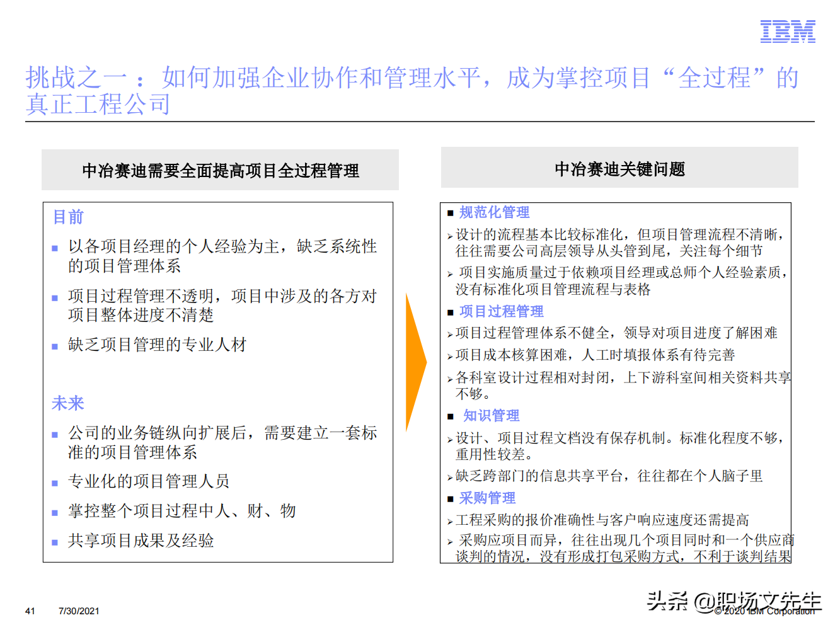Click the "规范化管理" heading

click(495, 212)
